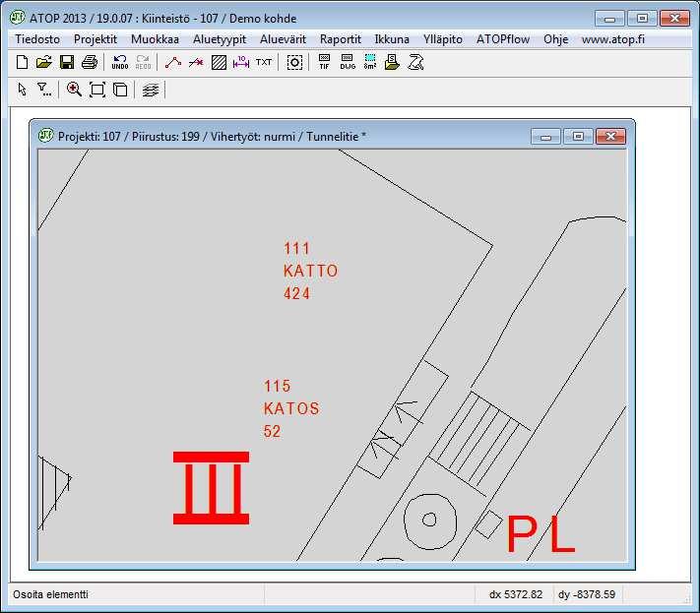Select the arrow pointer tool
The height and width of the screenshot is (613, 700).
tap(22, 90)
